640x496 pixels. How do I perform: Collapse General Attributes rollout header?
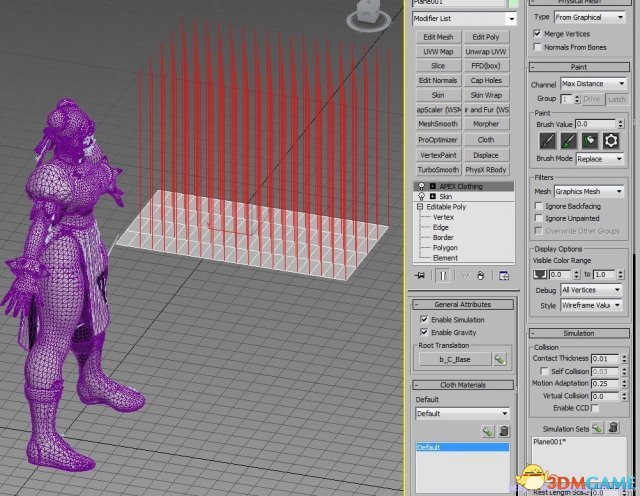point(463,305)
